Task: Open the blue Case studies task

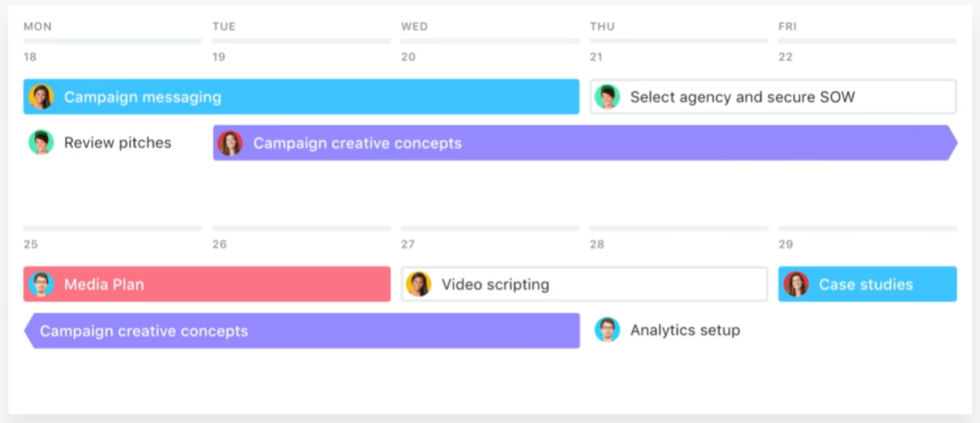Action: (x=868, y=284)
